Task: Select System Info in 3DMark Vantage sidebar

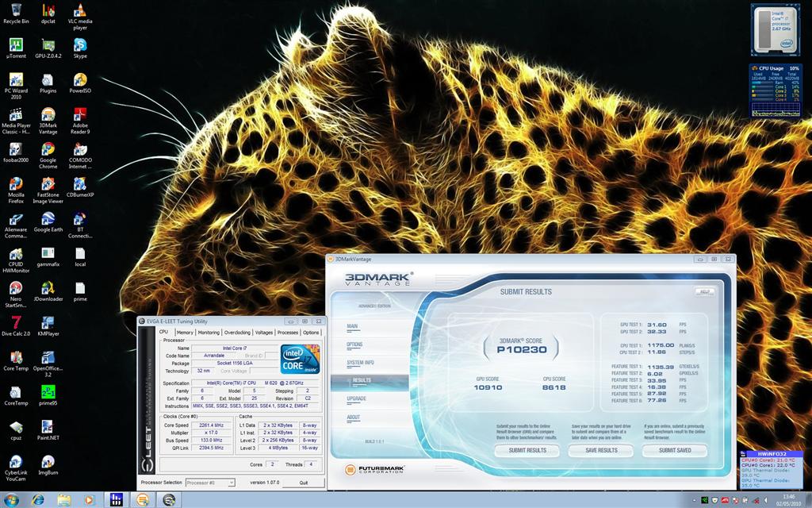Action: [x=361, y=362]
